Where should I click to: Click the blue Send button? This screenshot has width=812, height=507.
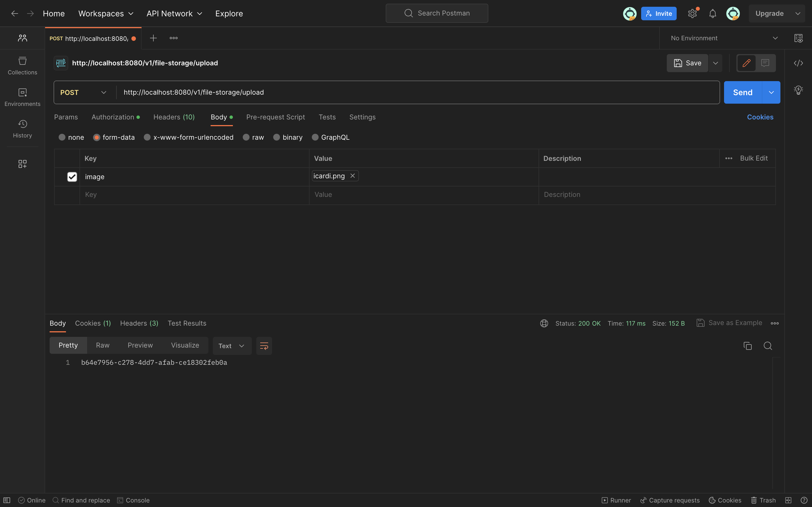pos(743,92)
